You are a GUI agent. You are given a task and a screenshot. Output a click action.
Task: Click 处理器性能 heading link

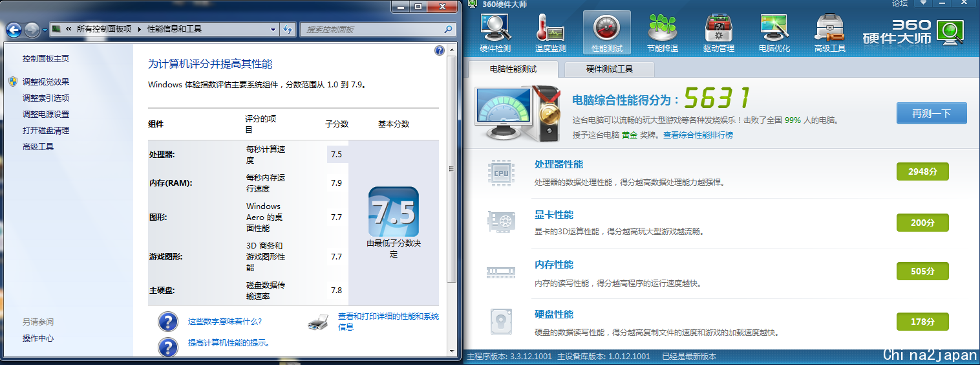click(x=559, y=164)
